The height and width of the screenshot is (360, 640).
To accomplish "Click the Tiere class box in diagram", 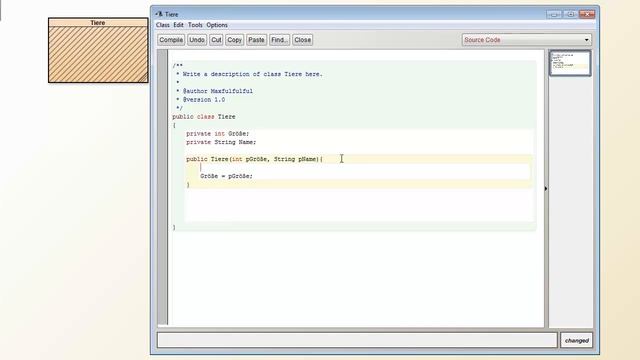I will (98, 50).
